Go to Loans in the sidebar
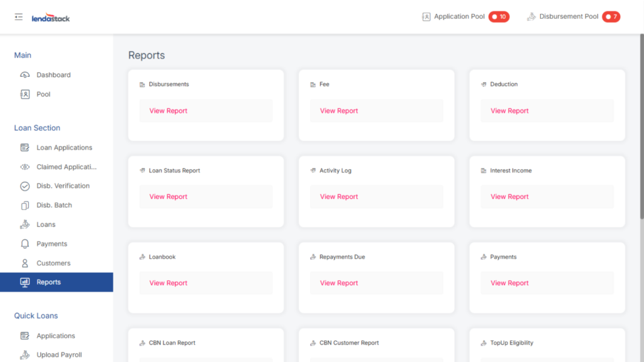 [46, 225]
